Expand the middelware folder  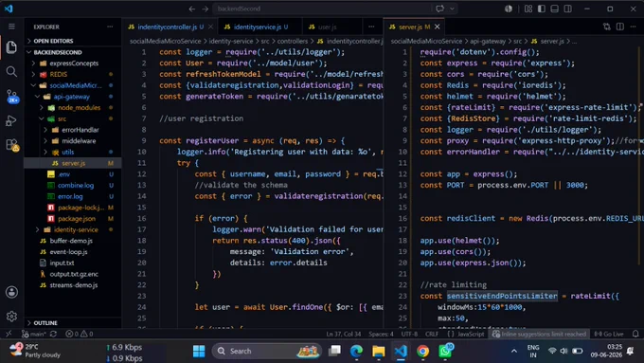click(79, 141)
